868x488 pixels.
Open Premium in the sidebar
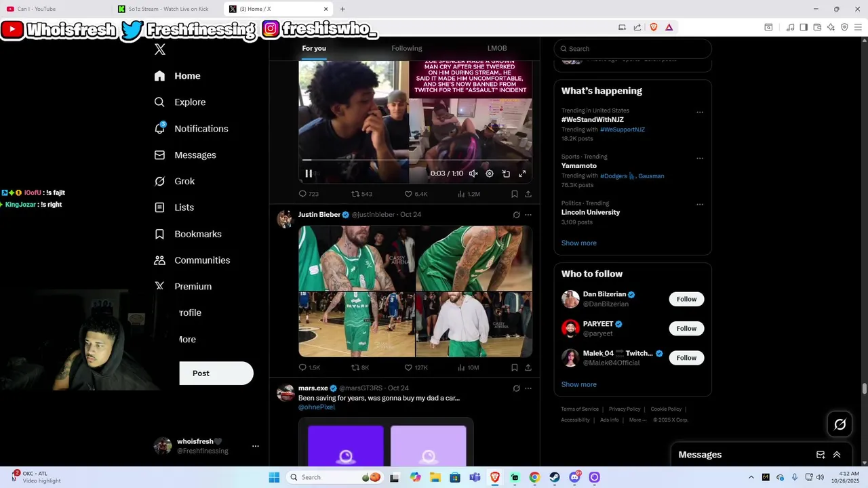pyautogui.click(x=182, y=287)
